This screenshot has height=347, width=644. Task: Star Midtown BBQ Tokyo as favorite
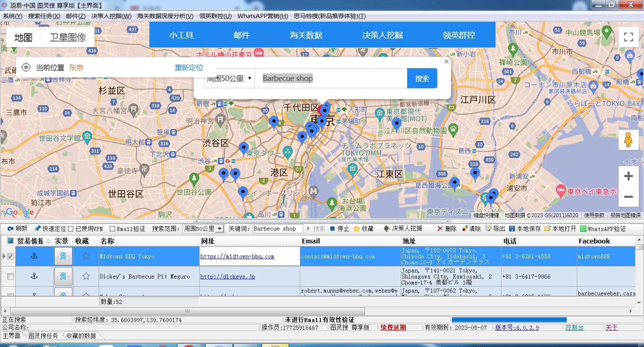coord(86,256)
